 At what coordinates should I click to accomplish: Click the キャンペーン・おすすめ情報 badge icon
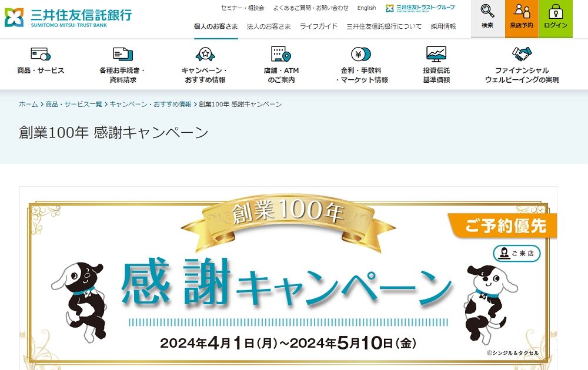(205, 54)
